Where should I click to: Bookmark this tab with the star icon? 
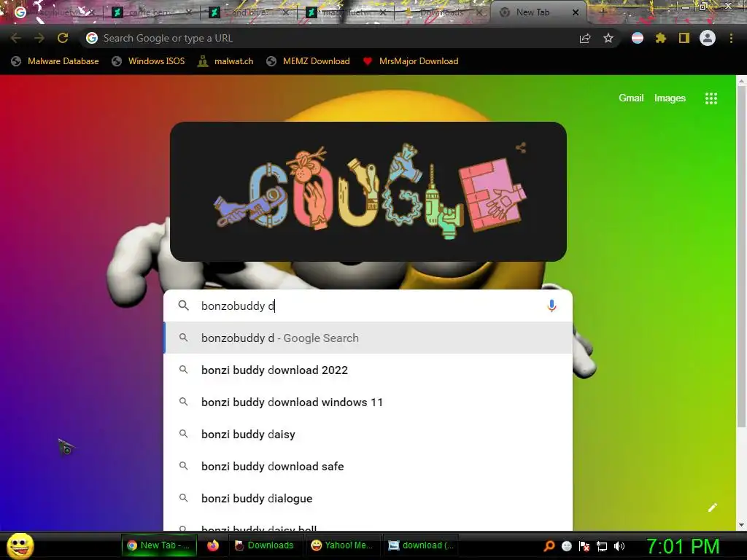[608, 38]
